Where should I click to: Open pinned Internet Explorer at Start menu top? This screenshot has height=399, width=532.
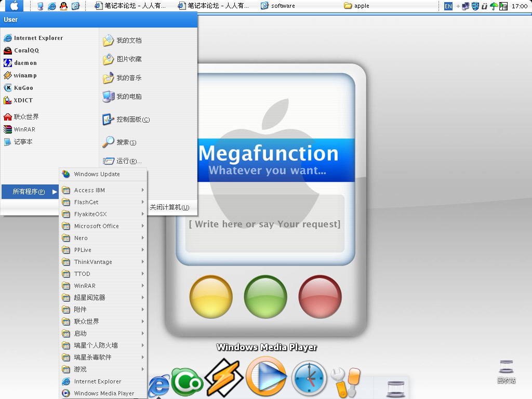pos(33,38)
